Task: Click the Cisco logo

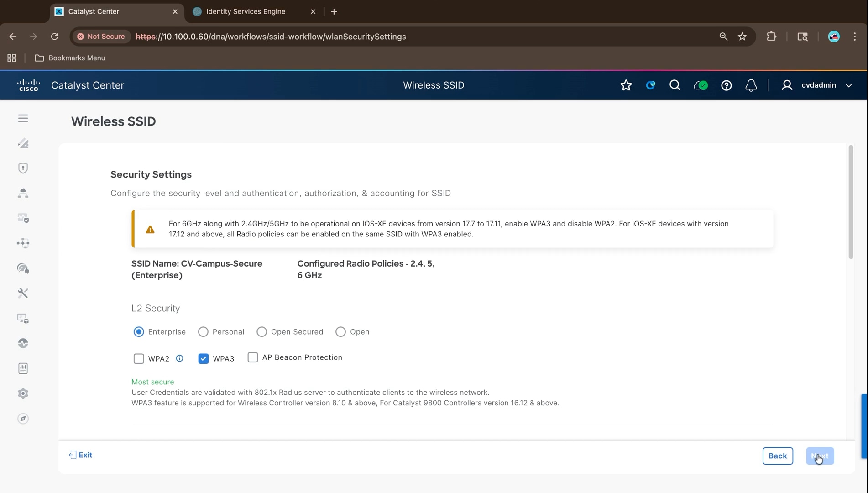Action: 28,85
